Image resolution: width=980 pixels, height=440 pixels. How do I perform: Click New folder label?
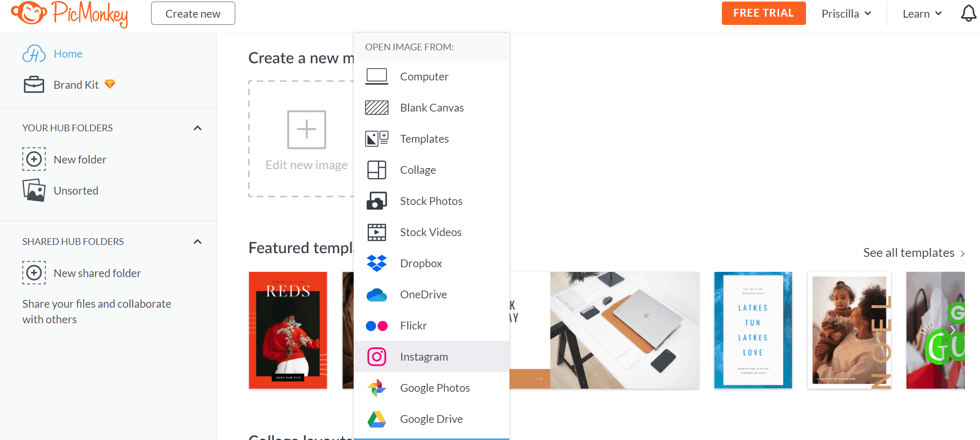[x=80, y=159]
